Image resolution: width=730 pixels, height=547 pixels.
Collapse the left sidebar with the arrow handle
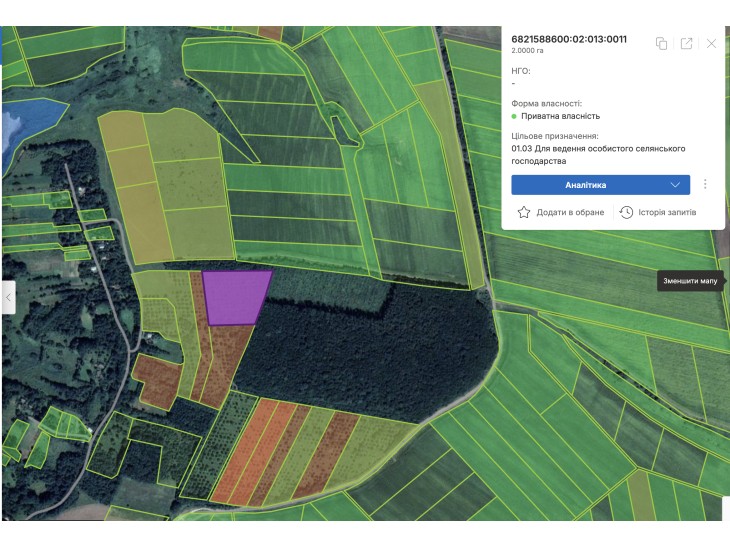8,297
